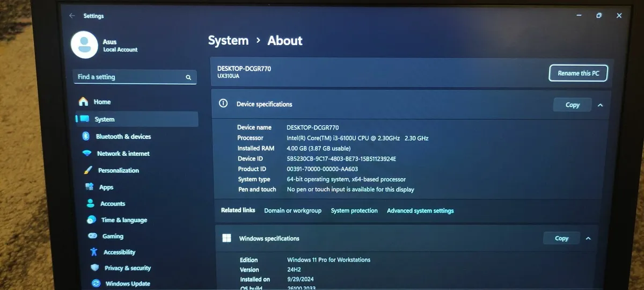Image resolution: width=644 pixels, height=290 pixels.
Task: Click the Rename this PC button
Action: point(578,73)
